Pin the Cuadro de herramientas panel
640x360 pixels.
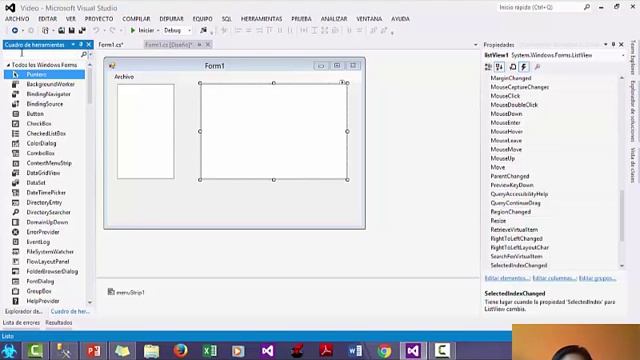tap(81, 44)
